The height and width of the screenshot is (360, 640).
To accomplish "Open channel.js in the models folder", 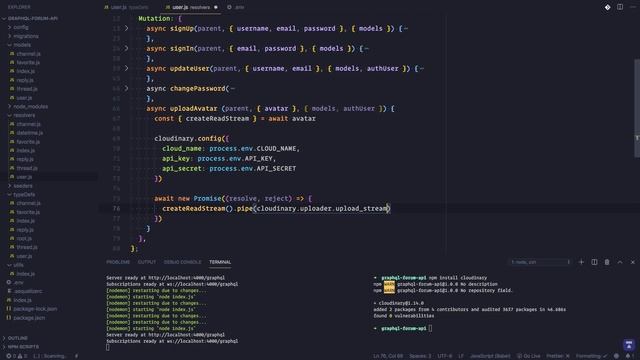I will click(25, 54).
